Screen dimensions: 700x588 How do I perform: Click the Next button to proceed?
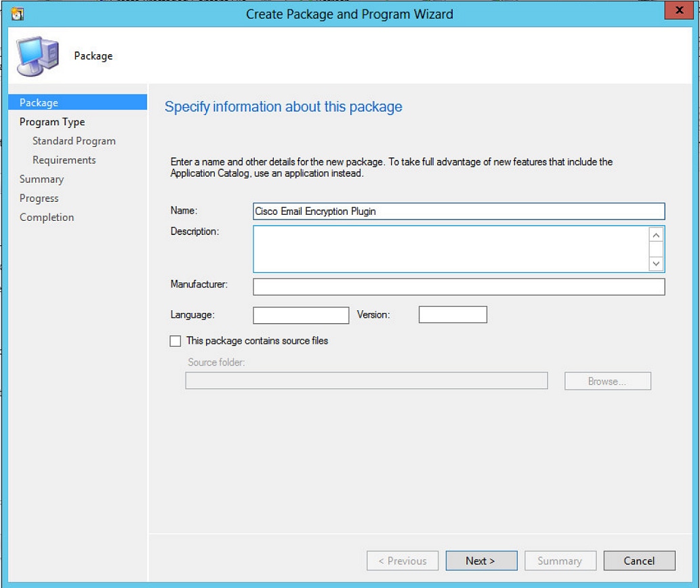point(481,560)
